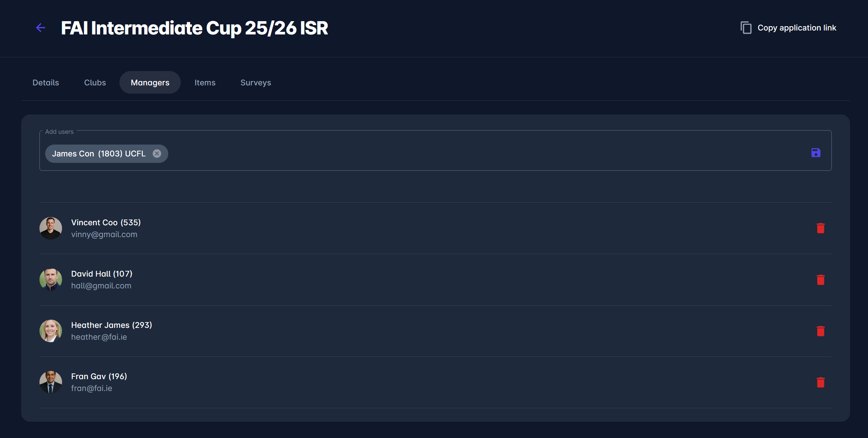Viewport: 868px width, 438px height.
Task: Open the Details tab
Action: point(46,83)
